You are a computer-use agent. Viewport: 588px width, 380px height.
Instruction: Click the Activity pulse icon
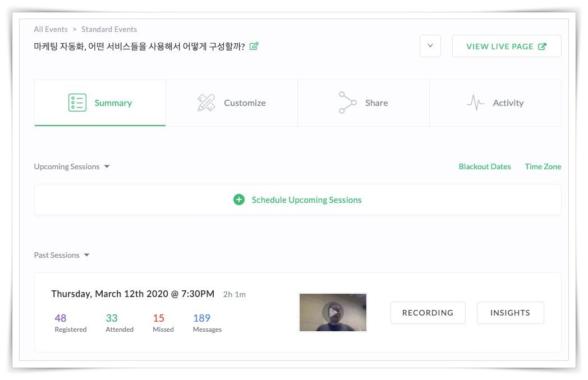(x=475, y=103)
